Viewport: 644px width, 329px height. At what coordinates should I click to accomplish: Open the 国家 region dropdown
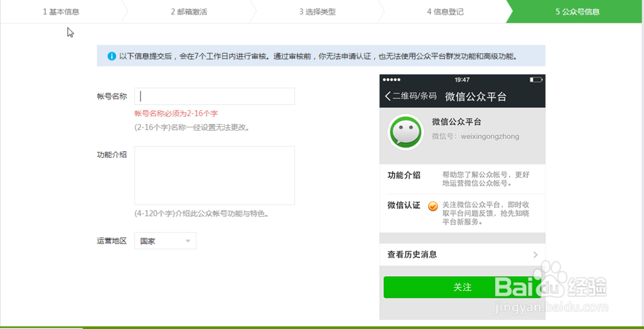[165, 241]
